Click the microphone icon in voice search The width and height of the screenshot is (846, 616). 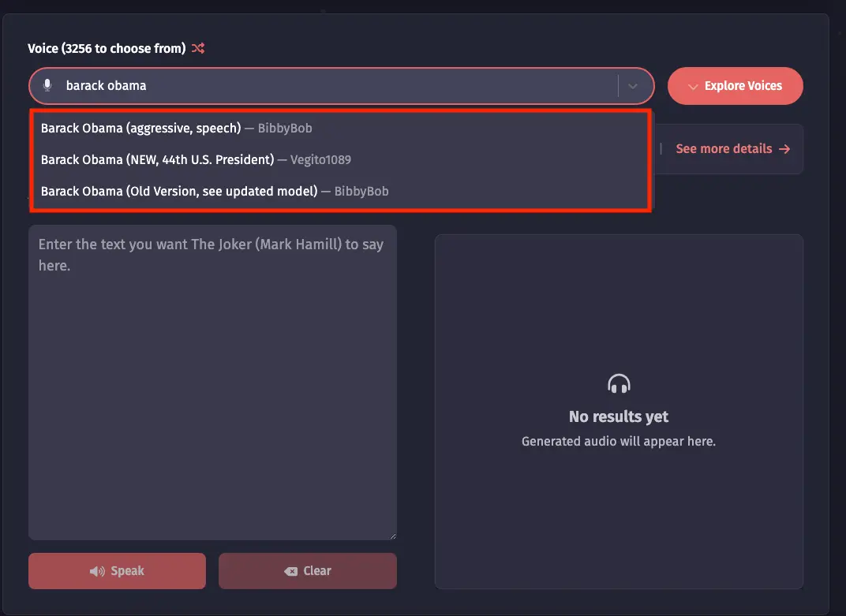(47, 85)
